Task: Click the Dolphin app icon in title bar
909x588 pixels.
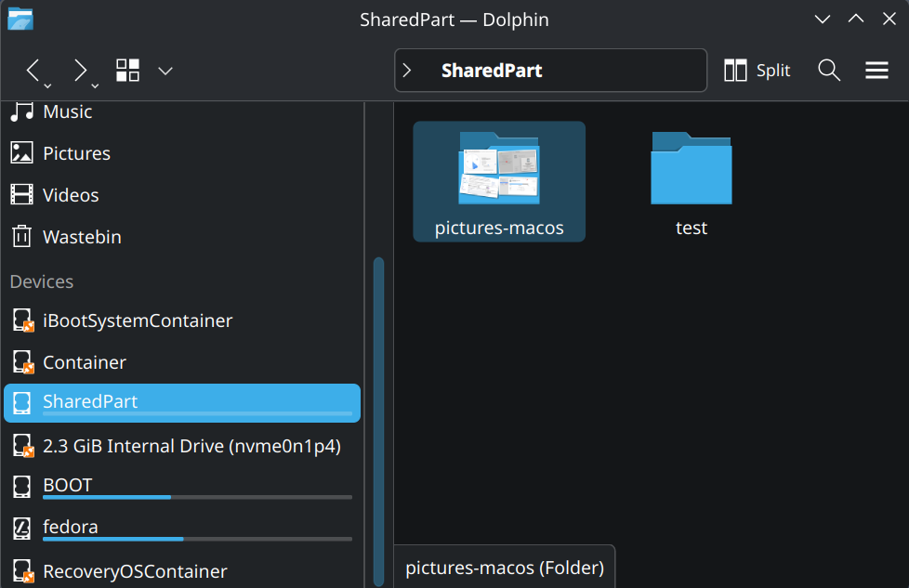Action: tap(20, 19)
